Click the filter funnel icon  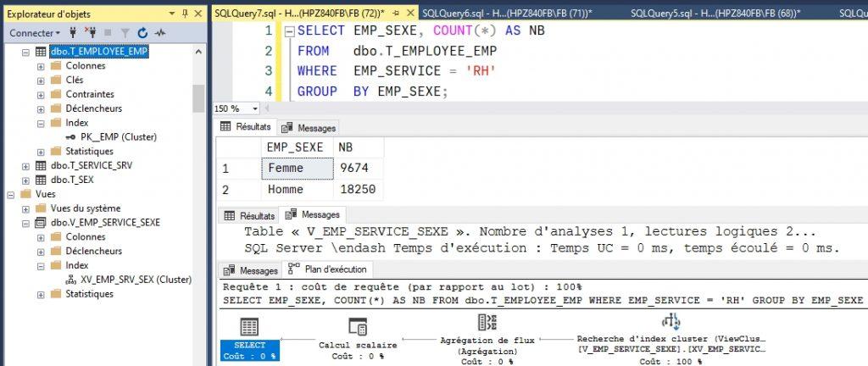pos(125,32)
